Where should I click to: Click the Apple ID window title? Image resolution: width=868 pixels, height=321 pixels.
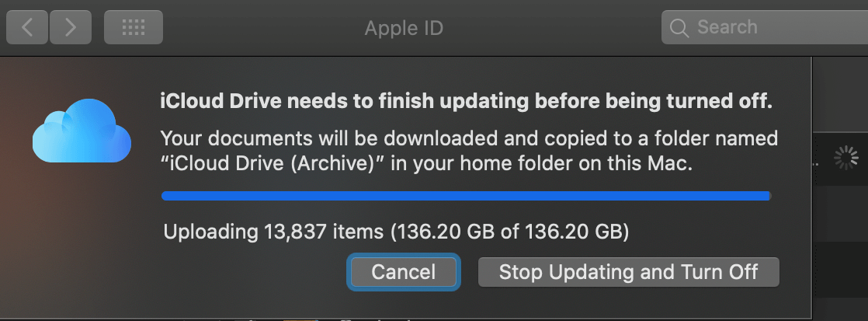pyautogui.click(x=404, y=29)
